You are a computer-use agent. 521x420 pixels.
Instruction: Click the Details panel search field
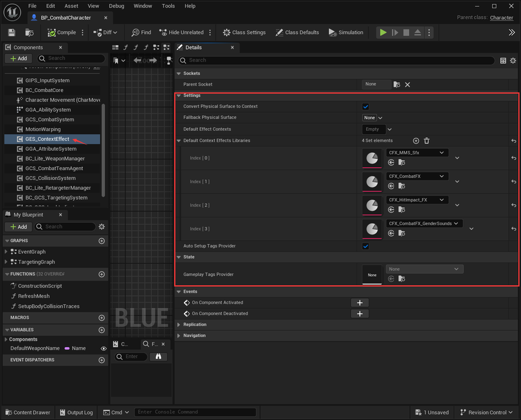tap(336, 60)
